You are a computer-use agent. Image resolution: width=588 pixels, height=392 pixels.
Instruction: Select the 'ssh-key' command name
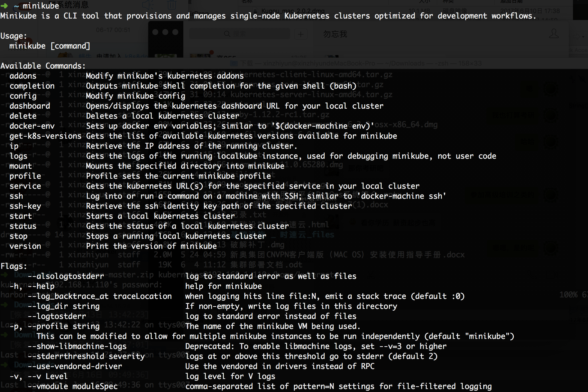[x=25, y=206]
